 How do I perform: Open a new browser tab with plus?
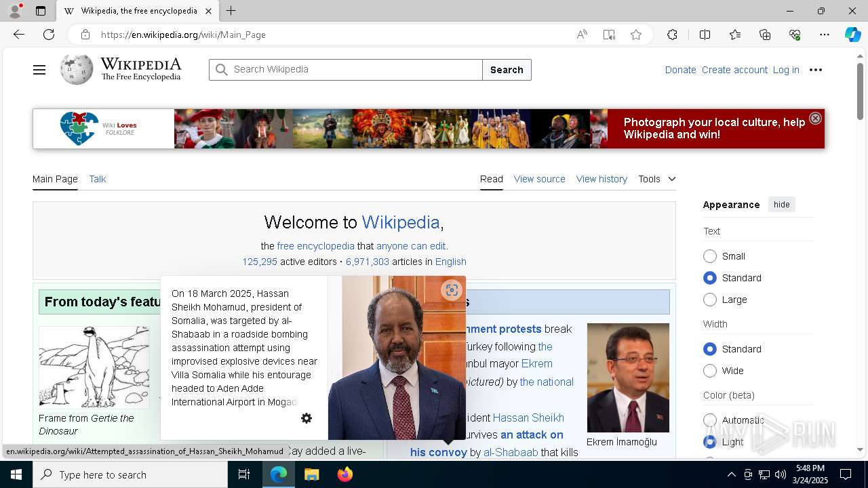point(231,11)
